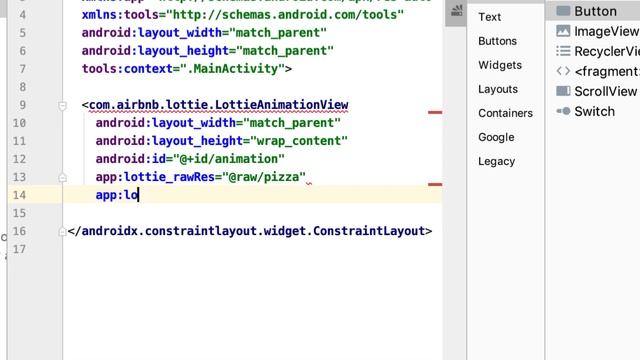Click line number 14 in gutter
Screen dimensions: 640x360
click(x=19, y=195)
